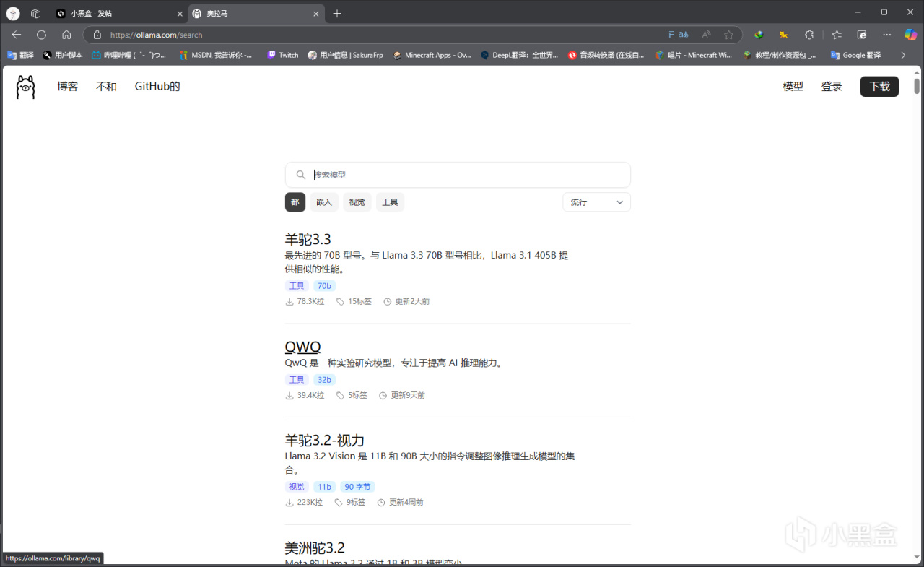
Task: Open the QWQ model page
Action: click(303, 347)
